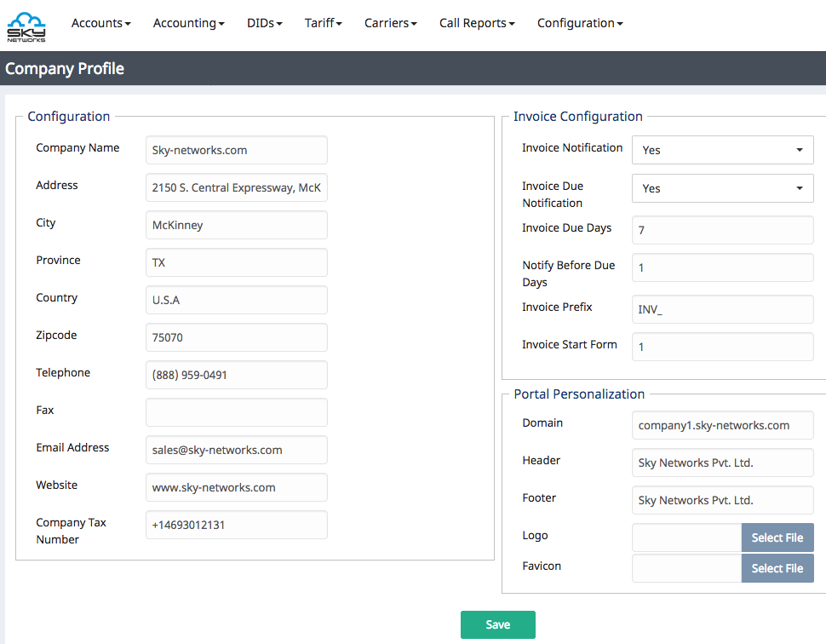Click the Telephone label
Screen dimensions: 826x644
tap(63, 372)
